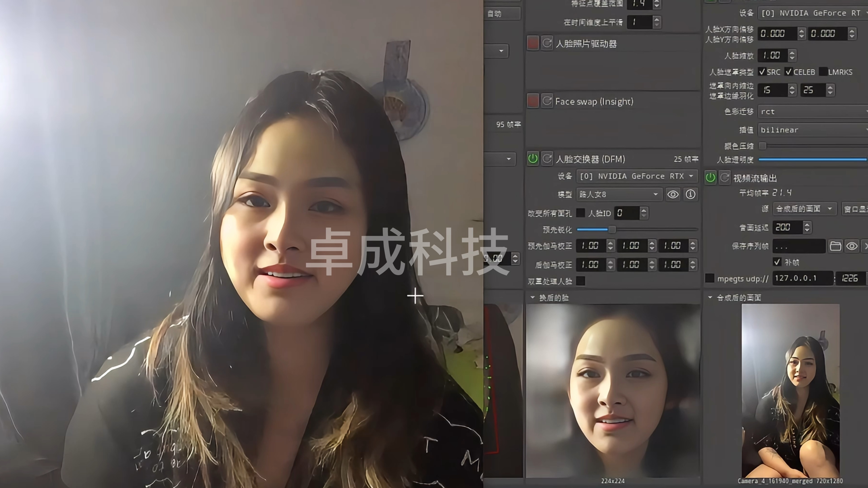Toggle the Face swap (Insight) enable checkbox

(532, 101)
